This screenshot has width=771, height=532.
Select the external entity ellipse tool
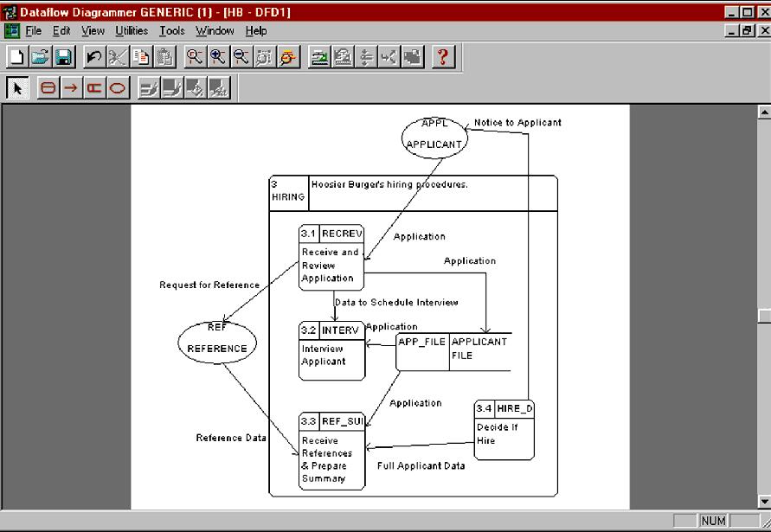[x=116, y=88]
